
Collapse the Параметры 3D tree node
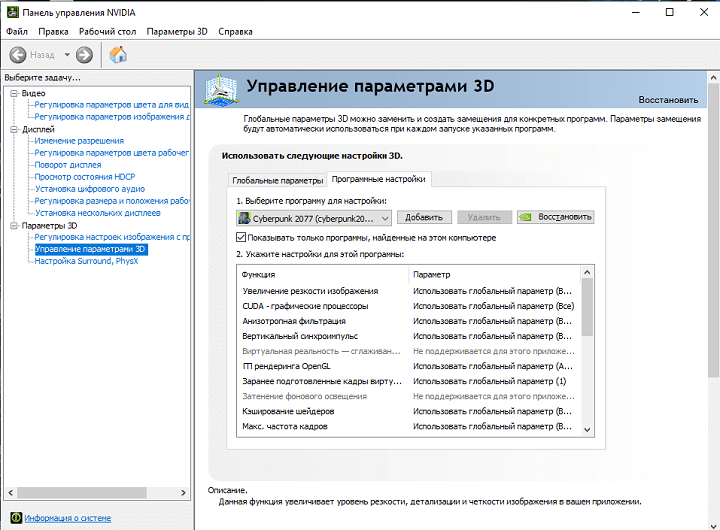(x=13, y=225)
